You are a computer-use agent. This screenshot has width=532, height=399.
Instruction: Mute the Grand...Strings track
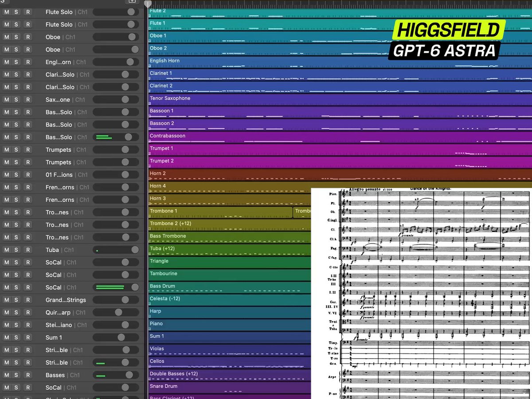pyautogui.click(x=7, y=300)
